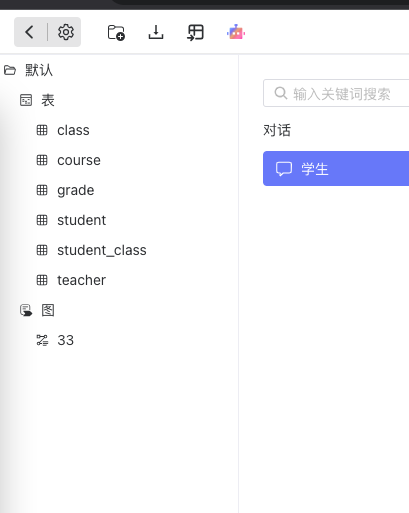
Task: Select the 学生 conversation
Action: pyautogui.click(x=336, y=169)
